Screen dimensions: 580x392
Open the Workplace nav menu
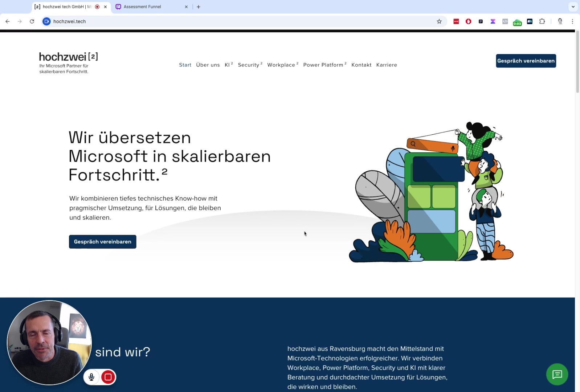[x=283, y=65]
